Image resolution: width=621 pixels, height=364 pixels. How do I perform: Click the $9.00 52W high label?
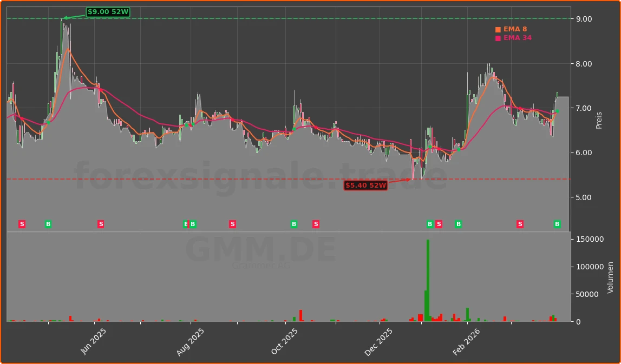tap(108, 12)
